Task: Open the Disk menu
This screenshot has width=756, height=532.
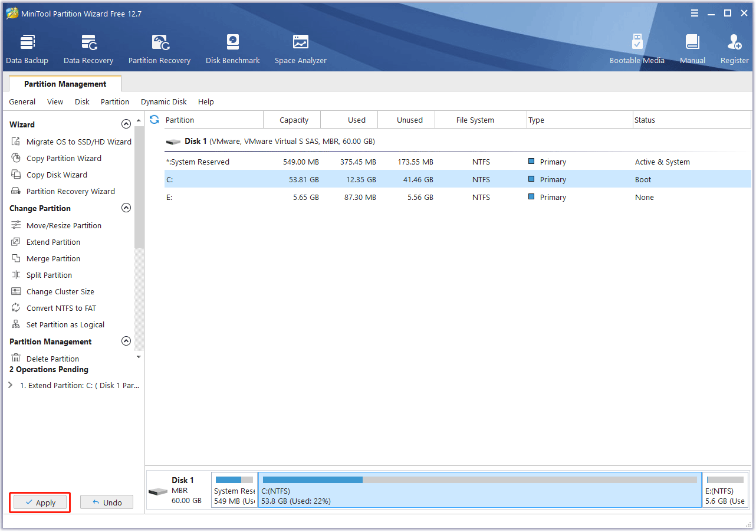Action: [x=82, y=101]
